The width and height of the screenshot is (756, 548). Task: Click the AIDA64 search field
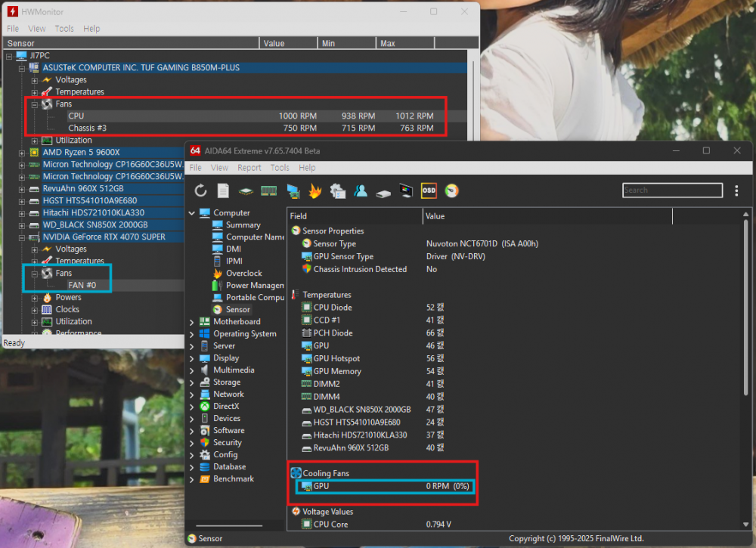click(673, 190)
